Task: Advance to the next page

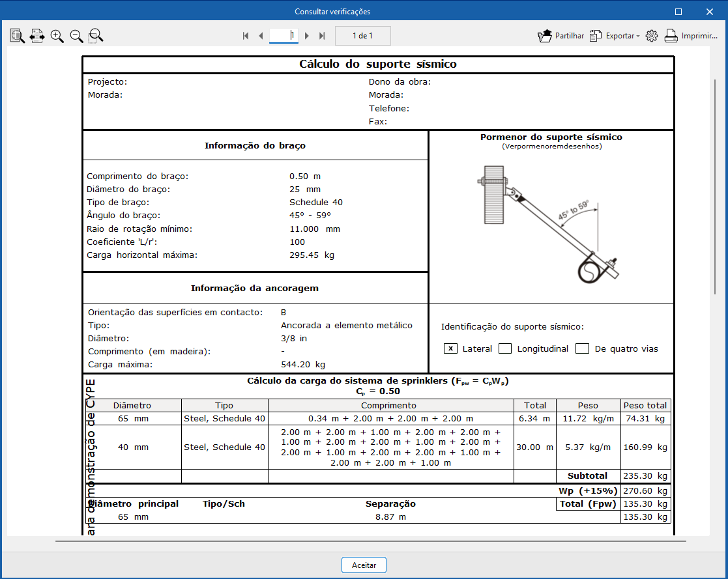Action: pos(307,36)
